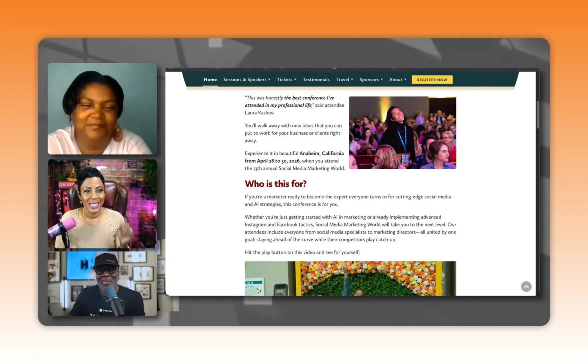588x364 pixels.
Task: Select the top webcam feed of woman in pink
Action: (x=102, y=108)
